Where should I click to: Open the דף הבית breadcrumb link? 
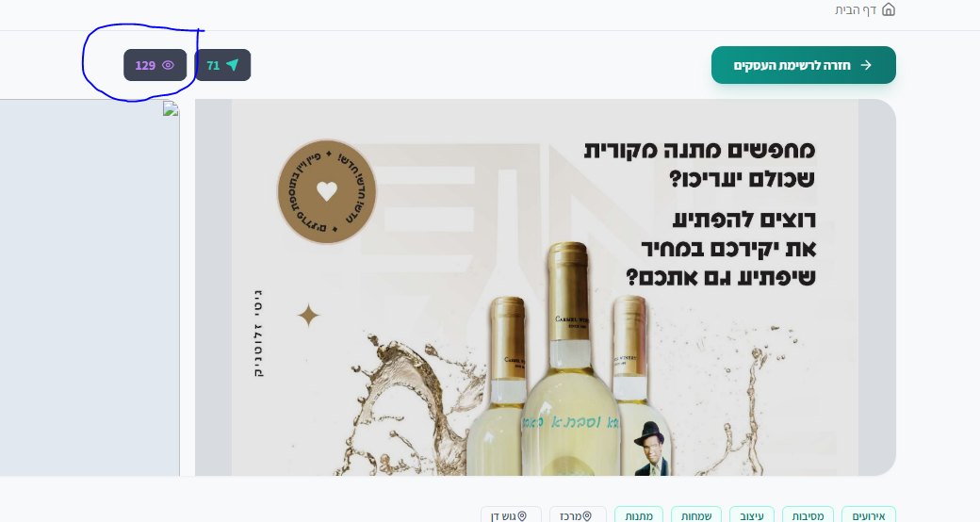pos(865,10)
